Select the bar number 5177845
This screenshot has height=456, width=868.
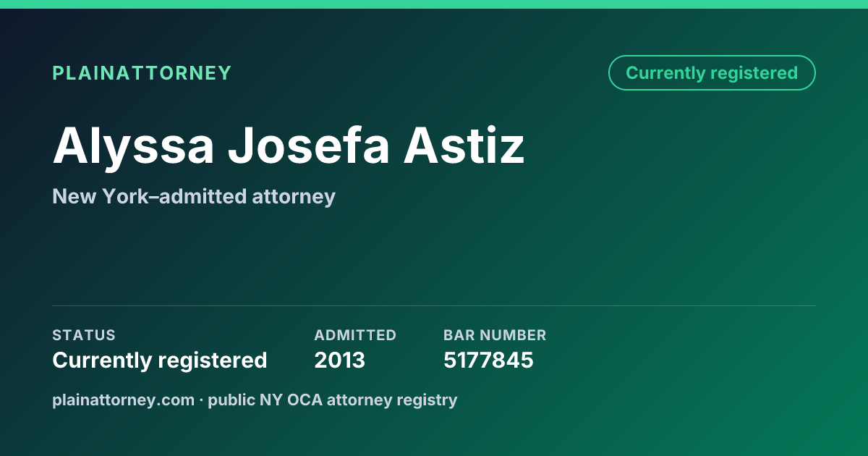tap(488, 360)
